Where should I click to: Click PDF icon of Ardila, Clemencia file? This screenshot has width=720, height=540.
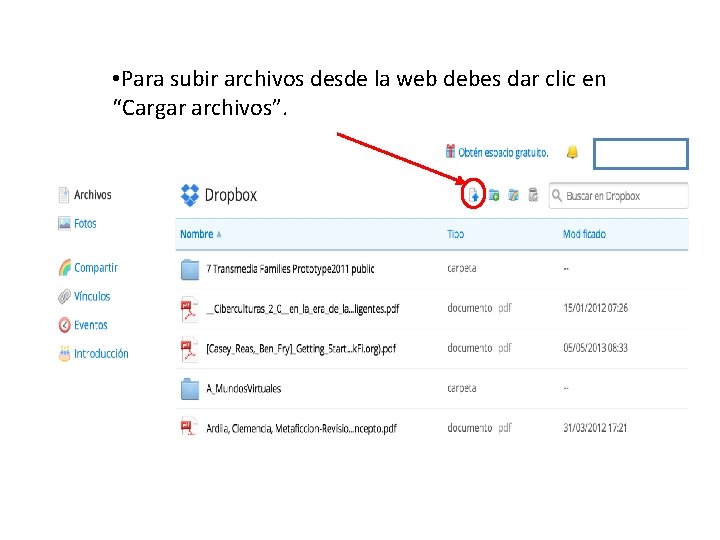pos(189,427)
